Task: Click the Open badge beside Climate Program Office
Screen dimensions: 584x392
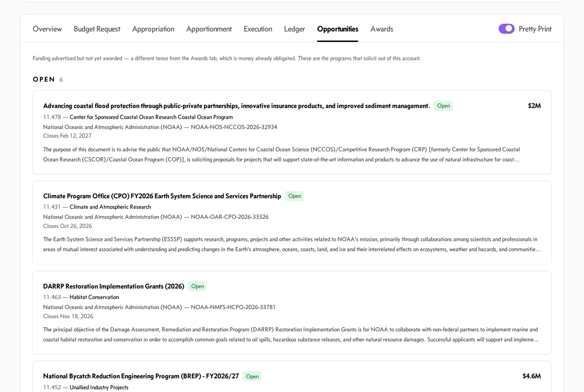Action: pyautogui.click(x=295, y=196)
